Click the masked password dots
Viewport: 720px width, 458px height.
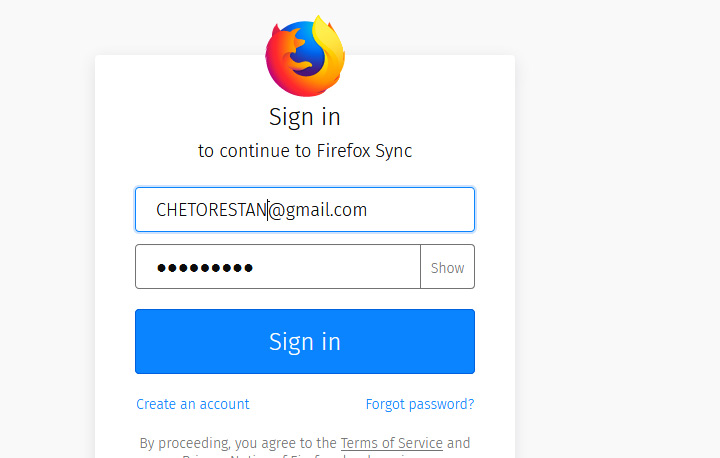pyautogui.click(x=205, y=267)
